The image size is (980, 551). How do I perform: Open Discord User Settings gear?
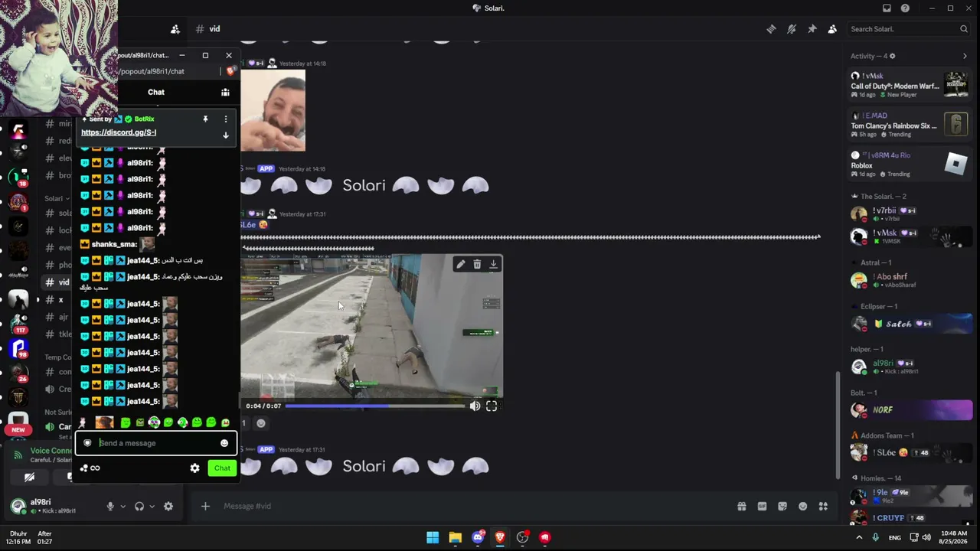(168, 507)
